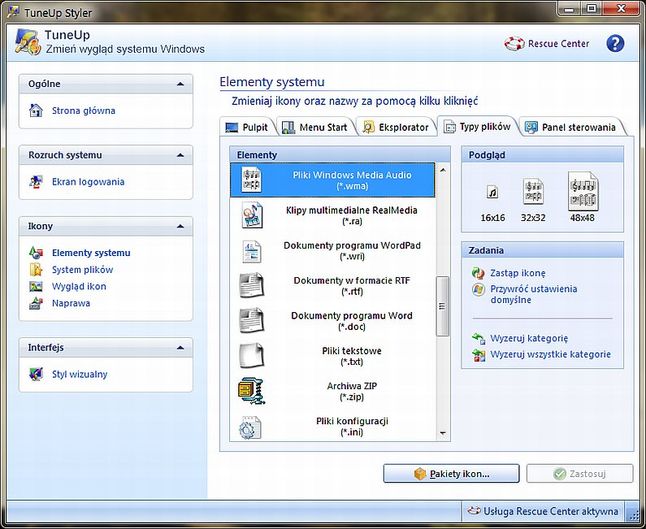The width and height of the screenshot is (646, 529).
Task: Select the Typy plików tab
Action: point(477,126)
